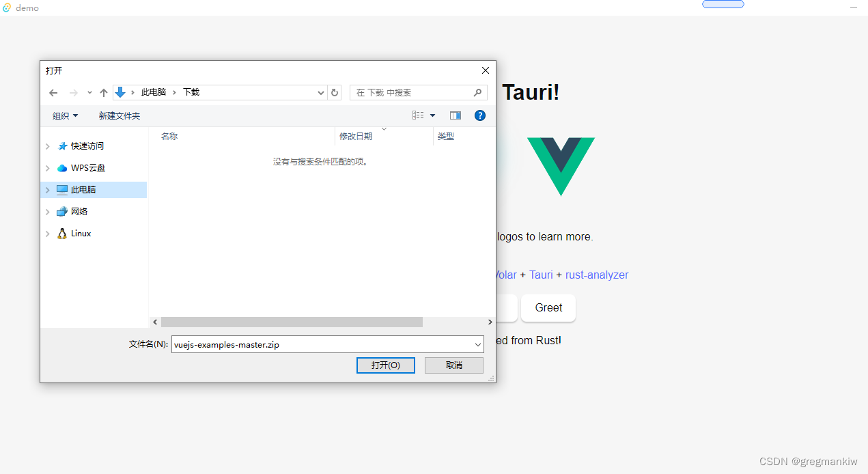Click blue Downloads arrow icon in address bar

(x=120, y=92)
